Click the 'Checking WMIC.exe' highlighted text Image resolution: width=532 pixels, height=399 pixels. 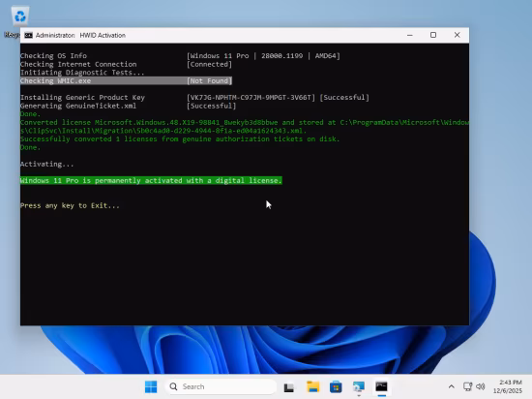[x=56, y=80]
